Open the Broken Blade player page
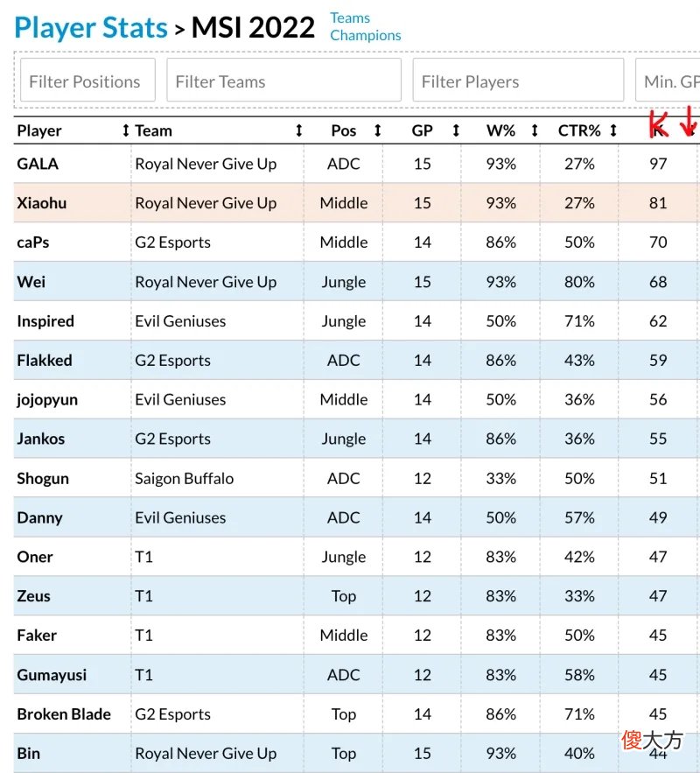The image size is (700, 773). 64,714
